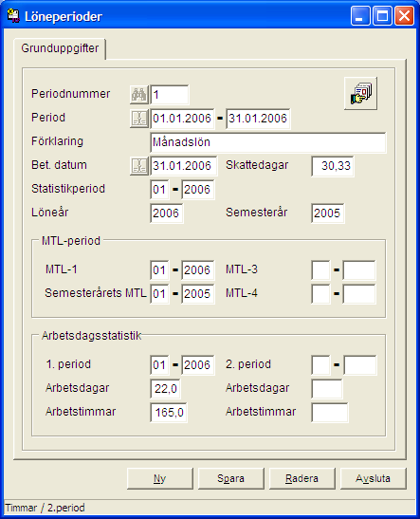The image size is (420, 519).
Task: Click the pointing-hand documents icon button
Action: click(x=361, y=94)
